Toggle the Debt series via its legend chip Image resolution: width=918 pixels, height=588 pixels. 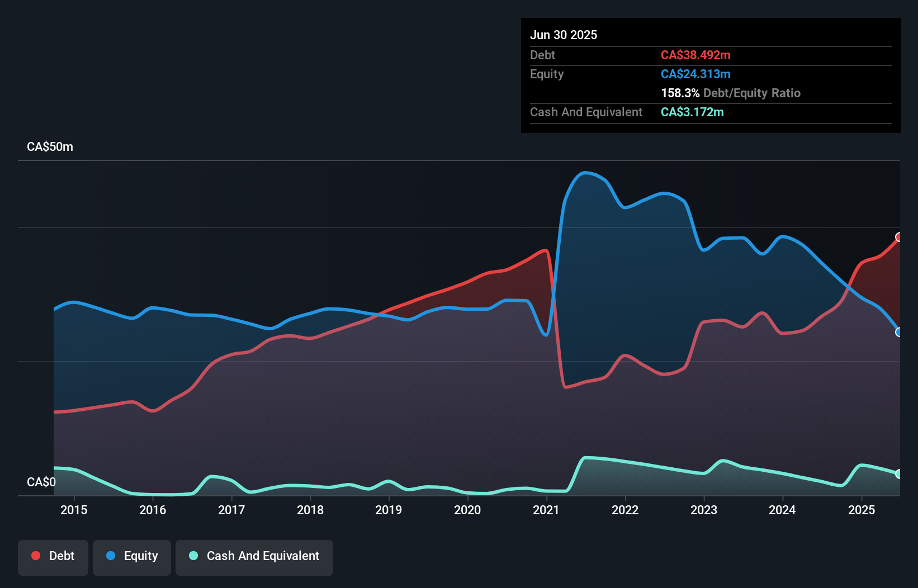pyautogui.click(x=53, y=556)
